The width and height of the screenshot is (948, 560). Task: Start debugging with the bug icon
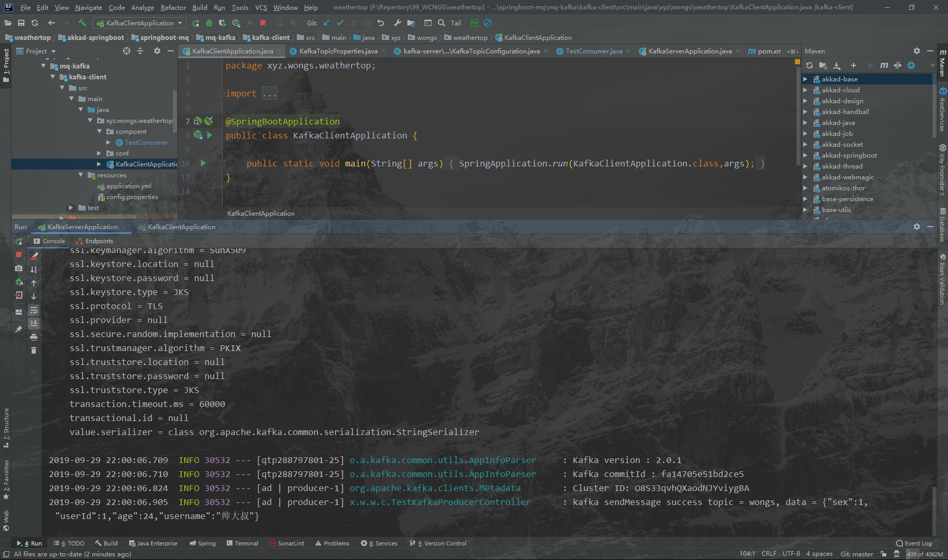(209, 23)
